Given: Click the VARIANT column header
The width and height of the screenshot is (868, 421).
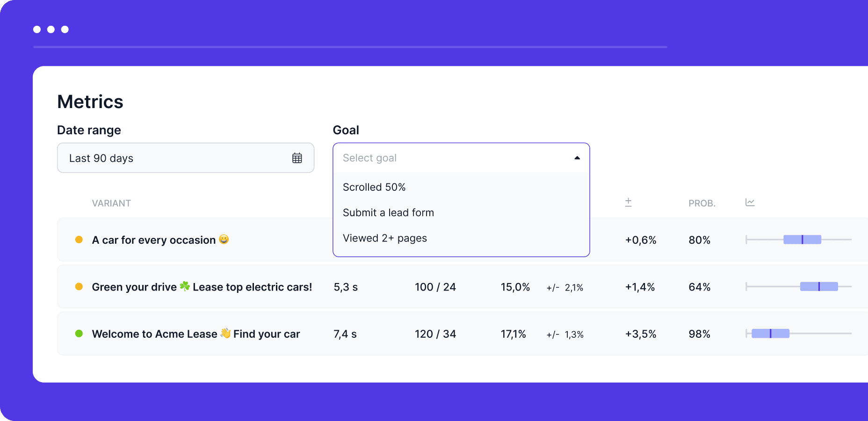Looking at the screenshot, I should 111,203.
